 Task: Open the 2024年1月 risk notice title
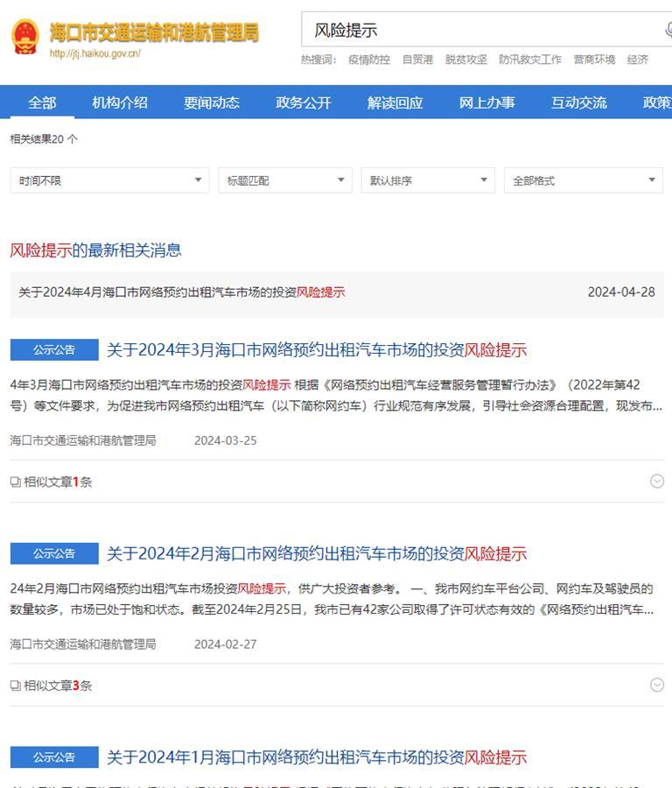[x=317, y=756]
